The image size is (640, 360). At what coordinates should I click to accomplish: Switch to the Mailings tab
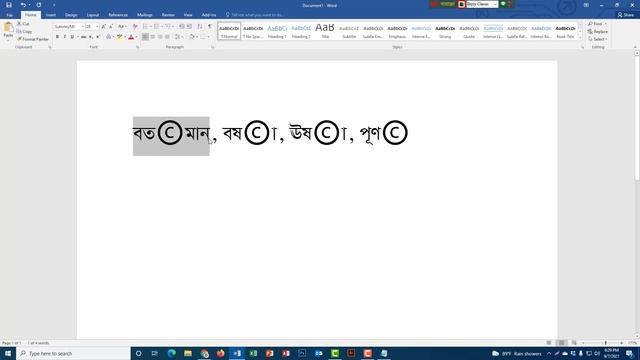click(144, 15)
